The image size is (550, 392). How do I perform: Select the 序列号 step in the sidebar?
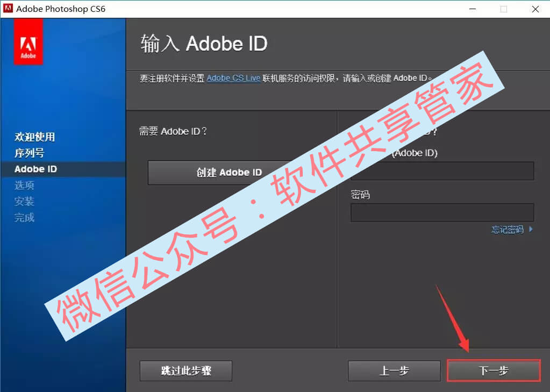click(x=30, y=153)
